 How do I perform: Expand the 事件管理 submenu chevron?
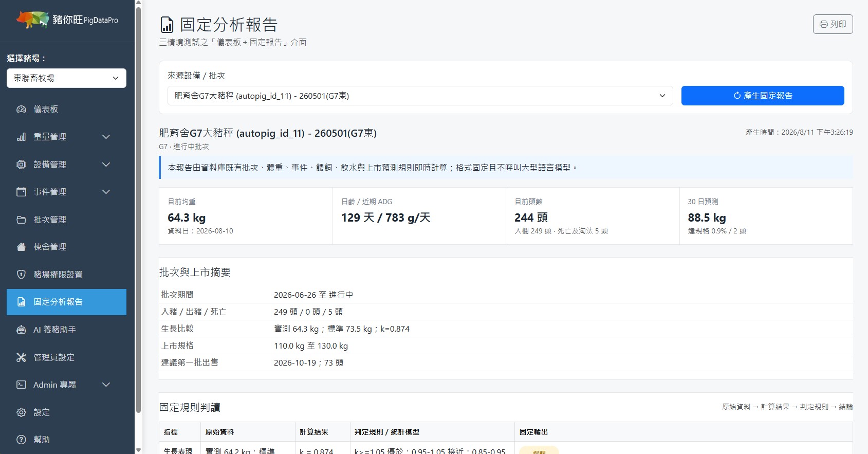(106, 192)
